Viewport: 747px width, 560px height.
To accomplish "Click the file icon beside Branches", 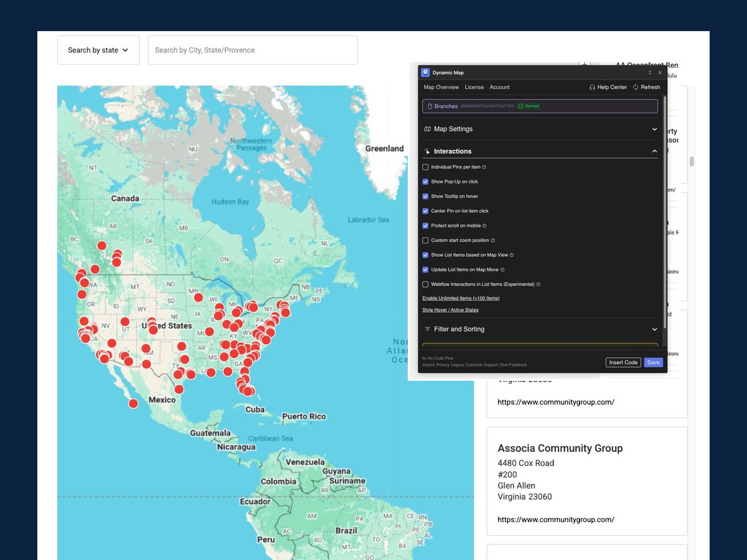I will point(430,106).
